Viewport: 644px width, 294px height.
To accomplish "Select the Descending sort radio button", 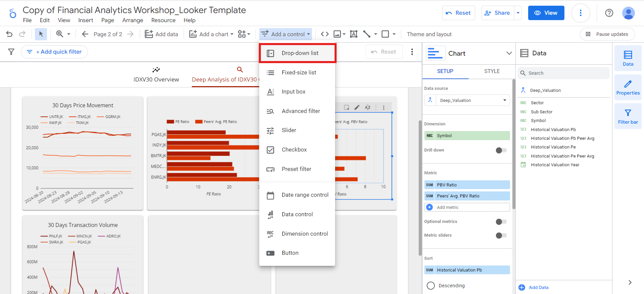I will point(431,286).
